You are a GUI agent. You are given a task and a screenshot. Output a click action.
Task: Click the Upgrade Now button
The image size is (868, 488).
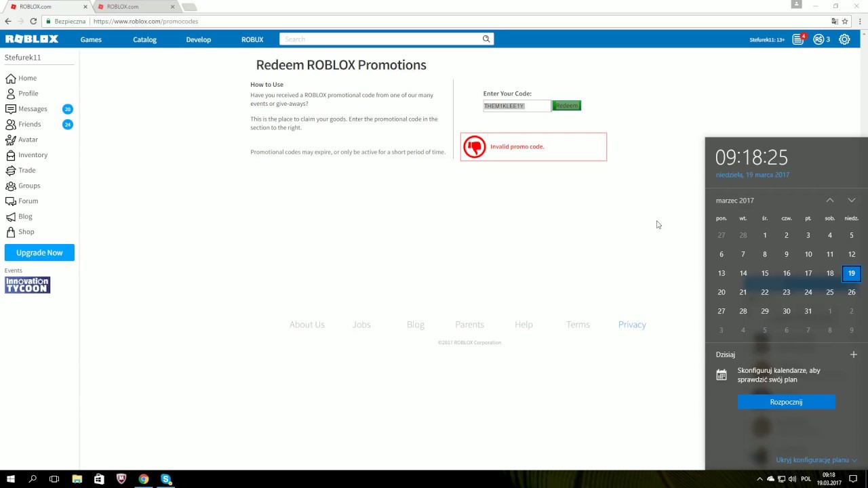point(39,253)
